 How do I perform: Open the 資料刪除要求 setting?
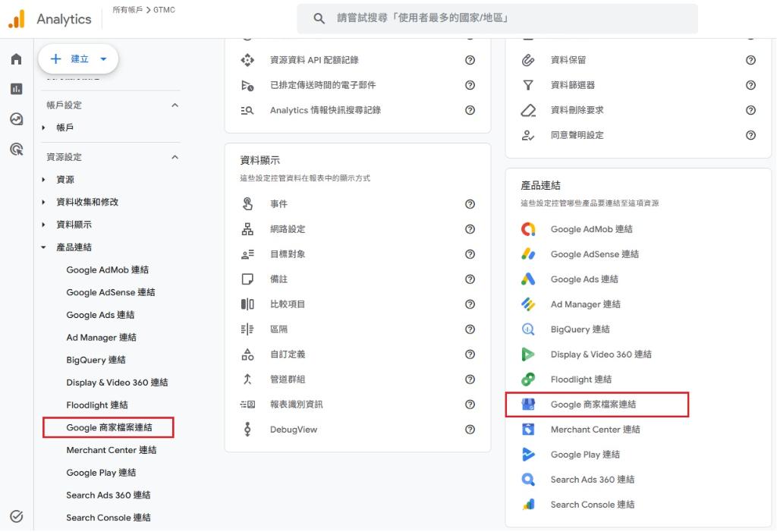[577, 110]
